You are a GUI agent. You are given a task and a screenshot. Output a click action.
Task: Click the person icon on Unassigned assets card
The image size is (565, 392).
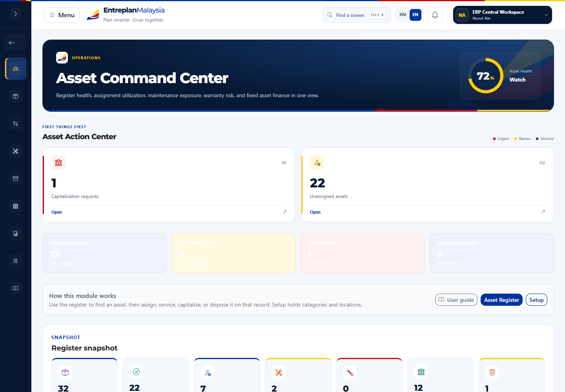click(x=317, y=163)
